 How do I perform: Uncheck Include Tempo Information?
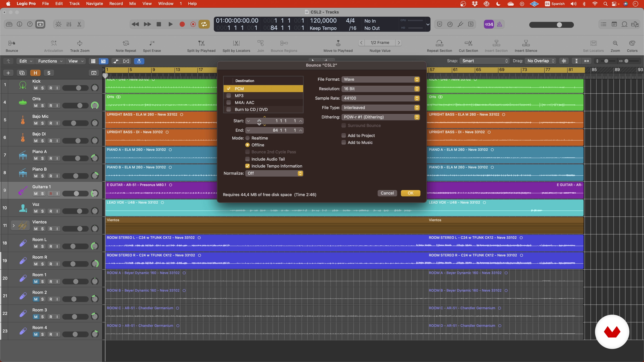coord(248,166)
